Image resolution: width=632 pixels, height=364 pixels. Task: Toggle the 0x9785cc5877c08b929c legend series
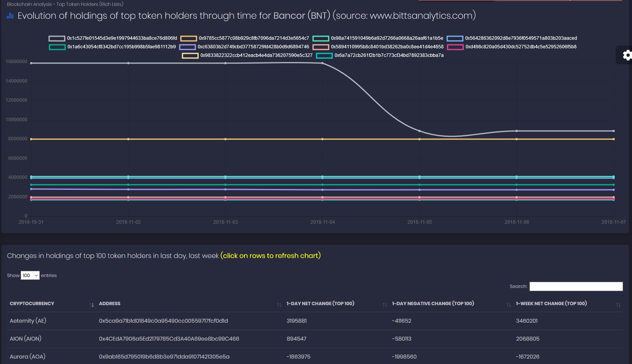(x=245, y=38)
